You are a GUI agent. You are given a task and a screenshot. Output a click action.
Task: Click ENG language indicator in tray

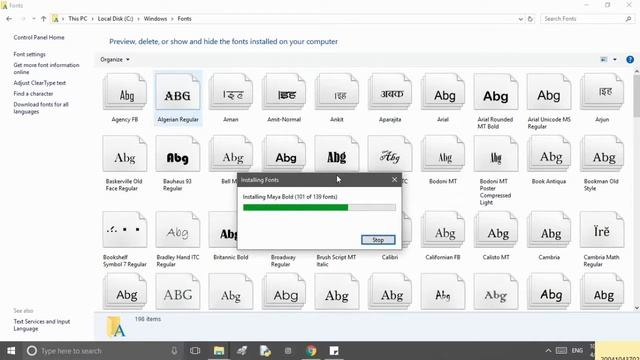(x=577, y=351)
